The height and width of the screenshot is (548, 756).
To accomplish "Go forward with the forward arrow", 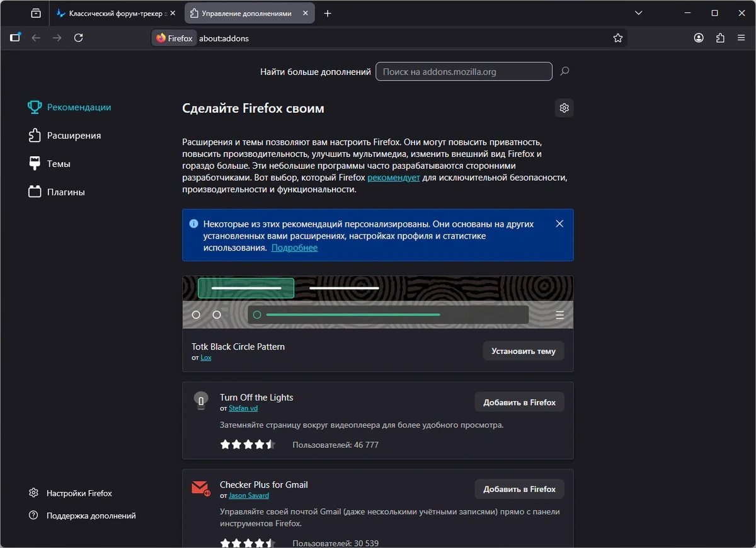I will [x=57, y=38].
